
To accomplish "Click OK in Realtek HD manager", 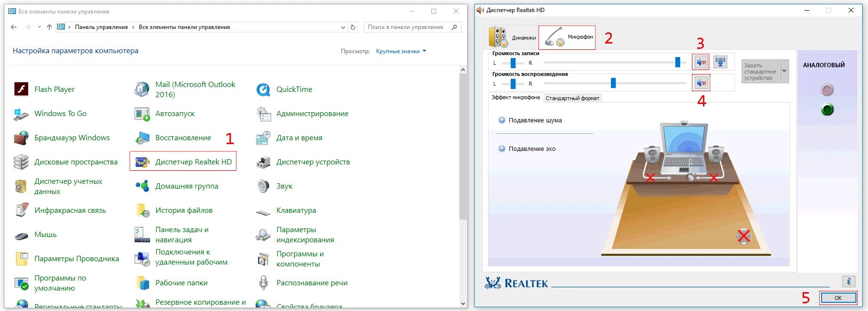I will [x=838, y=298].
